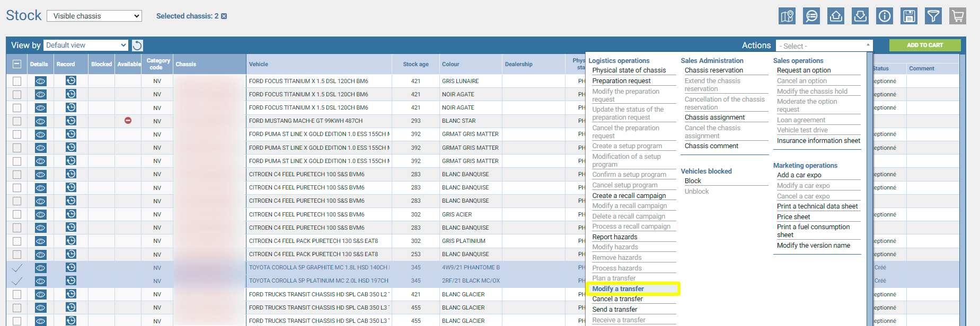
Task: Open details eye for Ford Mustang Mach-E
Action: pos(40,121)
